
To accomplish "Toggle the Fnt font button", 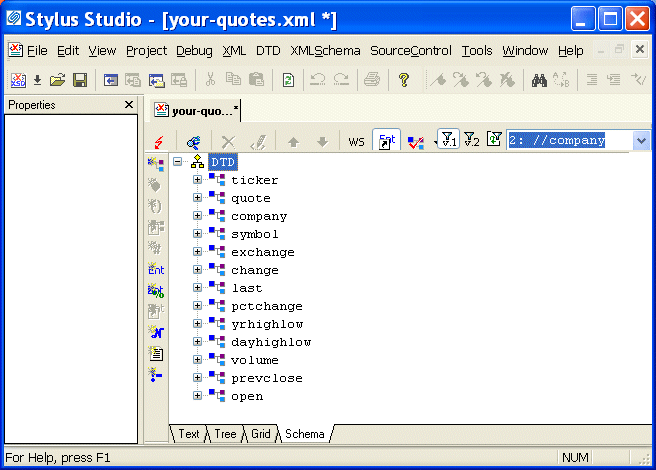I will point(386,142).
